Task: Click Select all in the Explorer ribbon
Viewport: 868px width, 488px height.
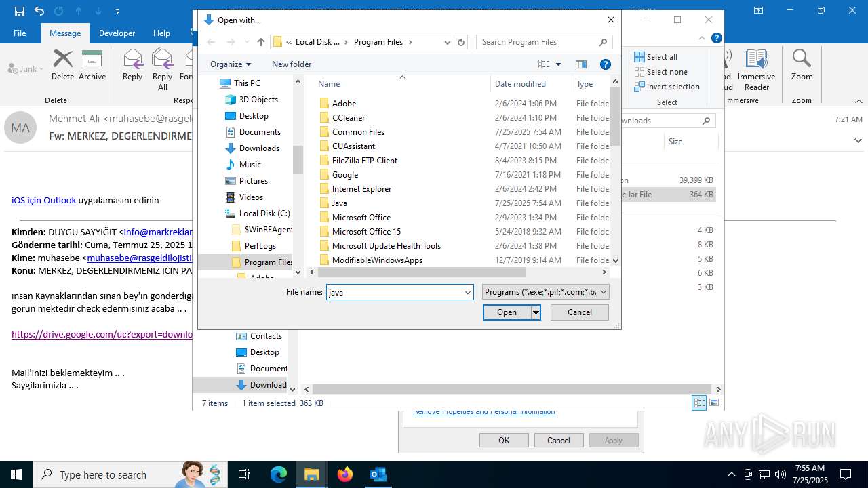Action: (656, 57)
